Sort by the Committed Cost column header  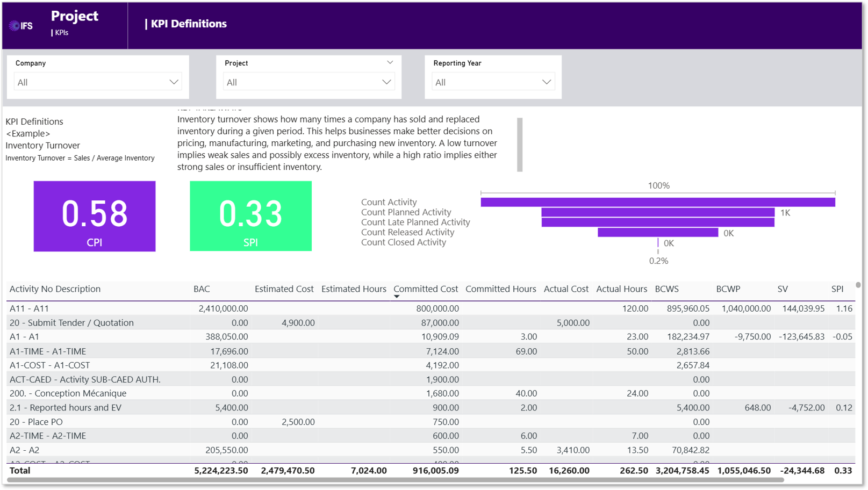pos(426,289)
